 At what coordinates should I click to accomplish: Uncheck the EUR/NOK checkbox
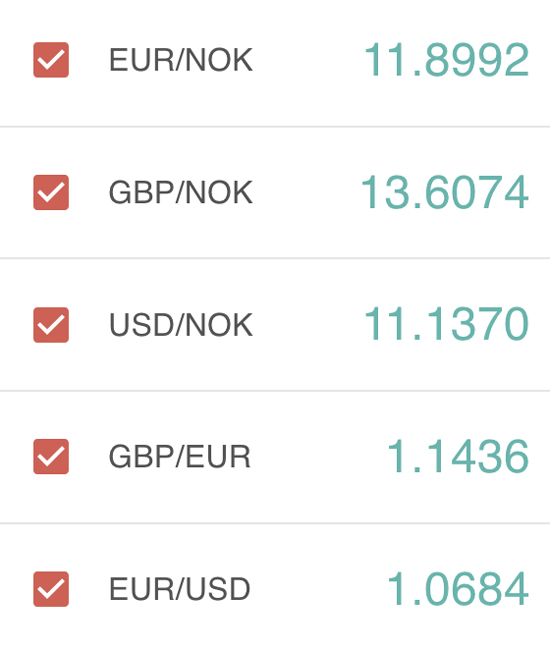point(51,60)
